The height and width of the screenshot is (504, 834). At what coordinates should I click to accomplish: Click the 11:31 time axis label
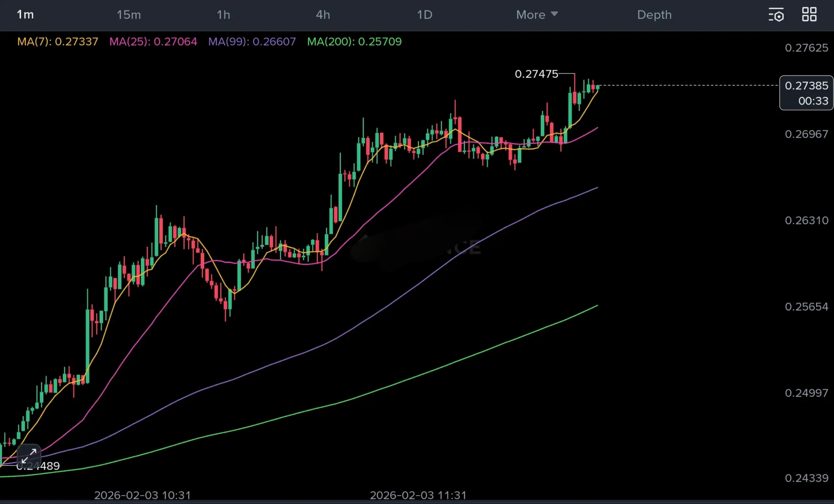(418, 495)
